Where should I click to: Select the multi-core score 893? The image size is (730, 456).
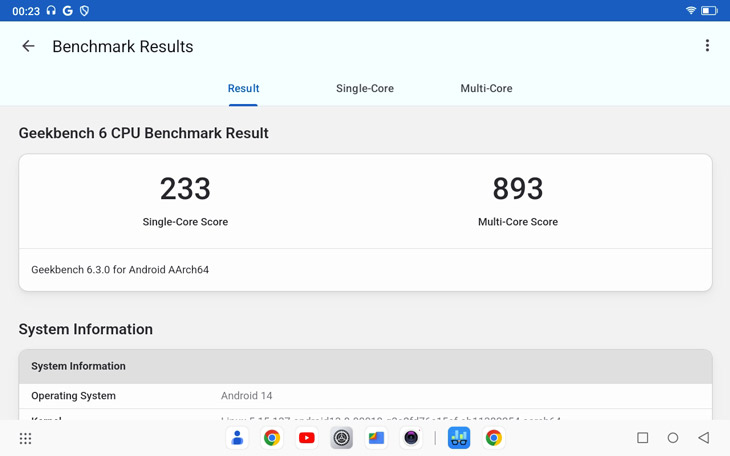click(x=518, y=189)
